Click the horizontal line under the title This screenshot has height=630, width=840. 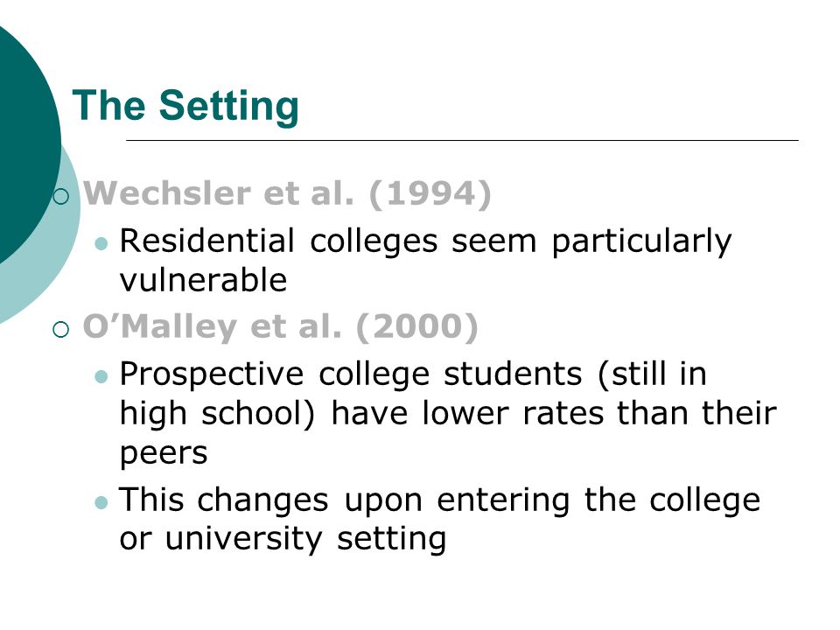(462, 140)
